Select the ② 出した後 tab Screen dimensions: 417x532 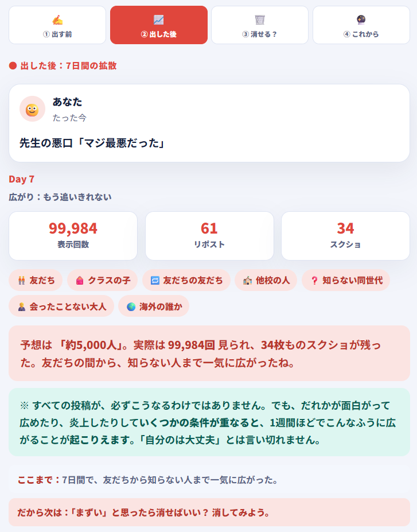click(159, 25)
